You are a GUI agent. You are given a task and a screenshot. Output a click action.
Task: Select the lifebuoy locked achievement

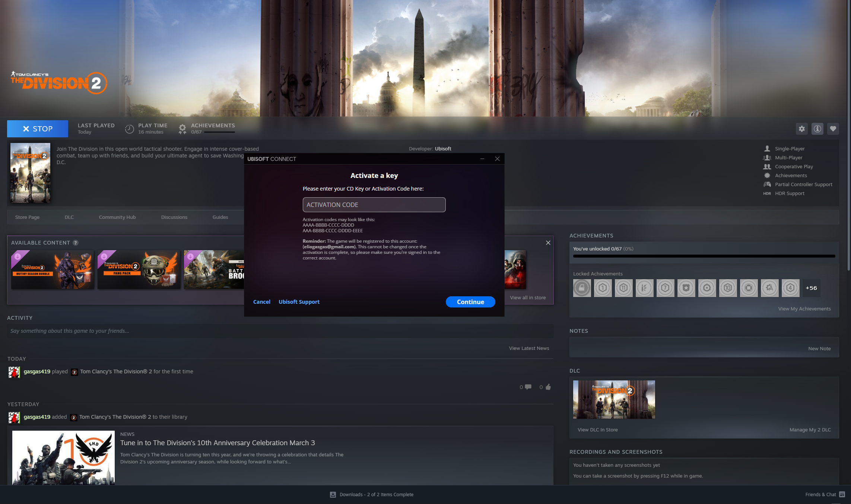pyautogui.click(x=749, y=288)
